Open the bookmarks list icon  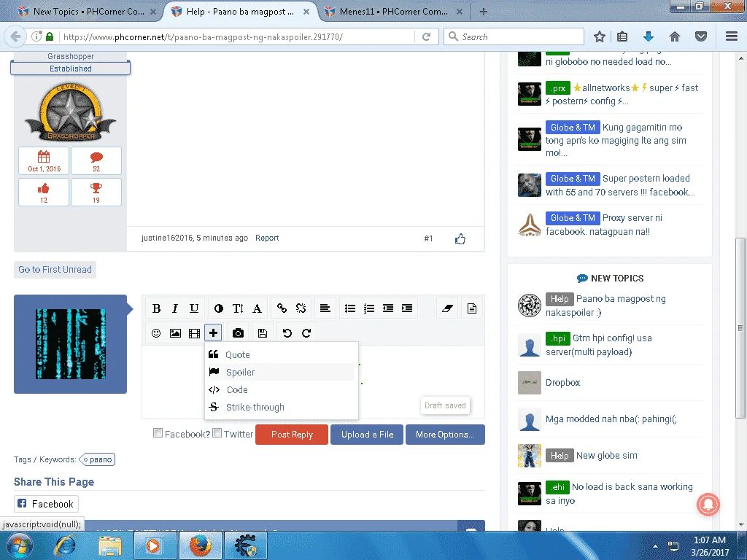tap(622, 36)
